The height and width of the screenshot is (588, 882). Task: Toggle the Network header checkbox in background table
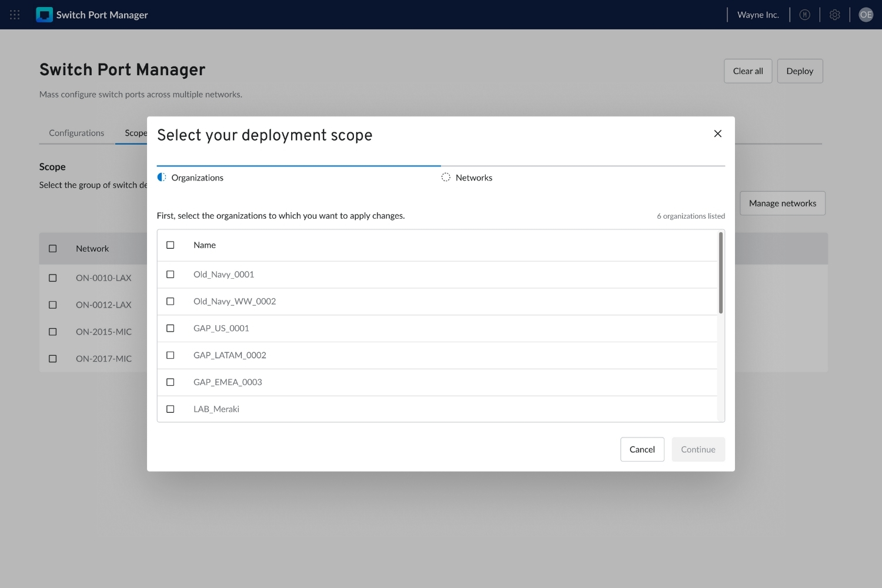(x=53, y=249)
